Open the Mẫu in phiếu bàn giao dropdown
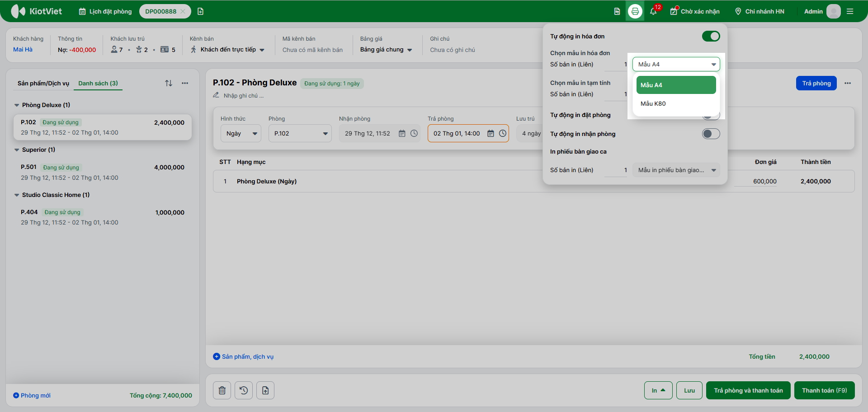This screenshot has width=868, height=412. (676, 170)
